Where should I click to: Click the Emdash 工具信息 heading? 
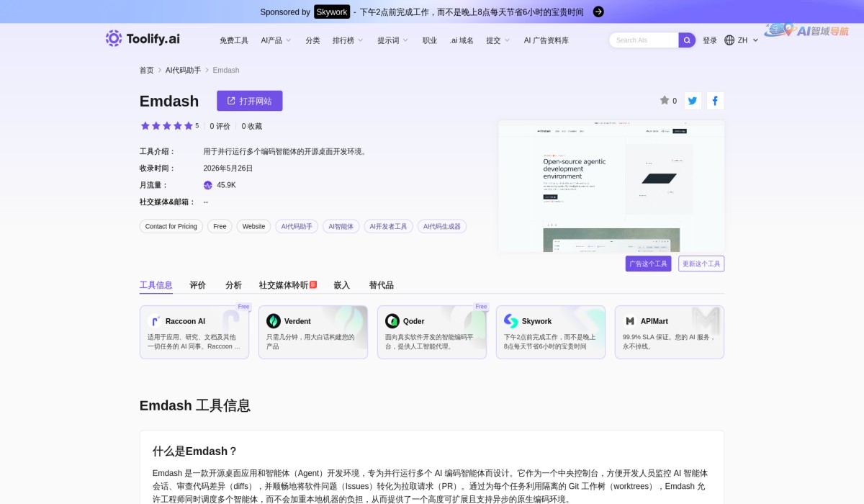pyautogui.click(x=195, y=405)
